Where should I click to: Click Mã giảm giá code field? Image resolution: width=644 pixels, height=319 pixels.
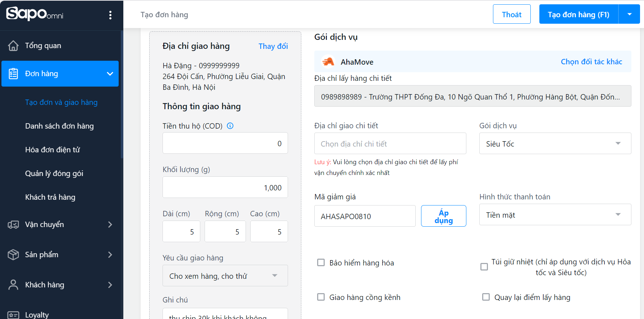[x=365, y=216]
